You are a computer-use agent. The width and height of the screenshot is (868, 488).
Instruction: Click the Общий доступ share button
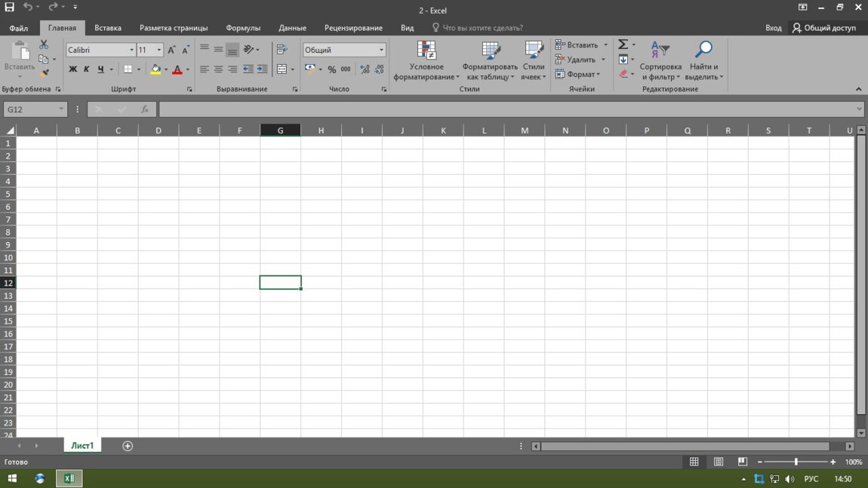point(823,28)
